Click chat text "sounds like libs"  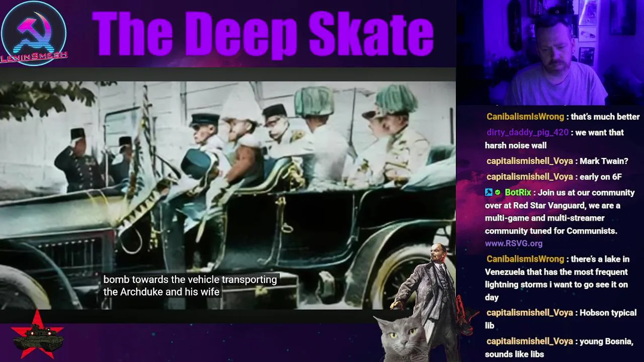coord(514,354)
